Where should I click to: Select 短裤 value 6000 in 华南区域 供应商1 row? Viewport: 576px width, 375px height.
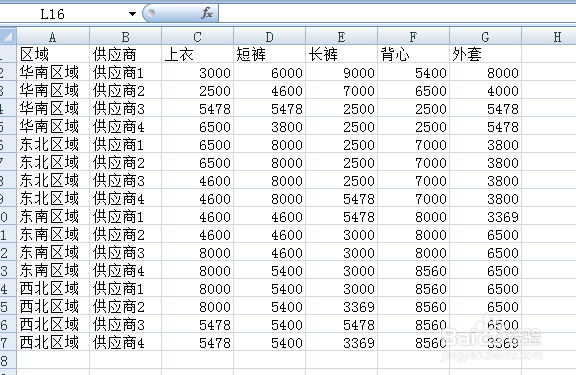(x=269, y=72)
